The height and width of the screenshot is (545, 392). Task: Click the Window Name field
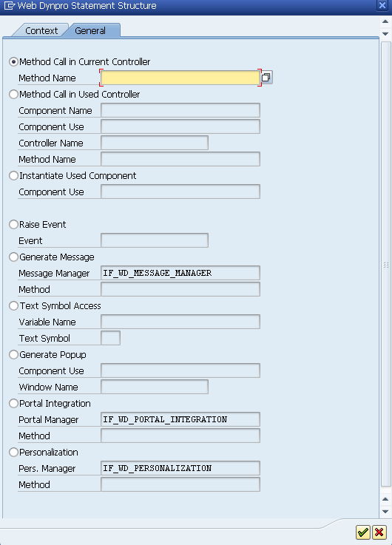(155, 387)
